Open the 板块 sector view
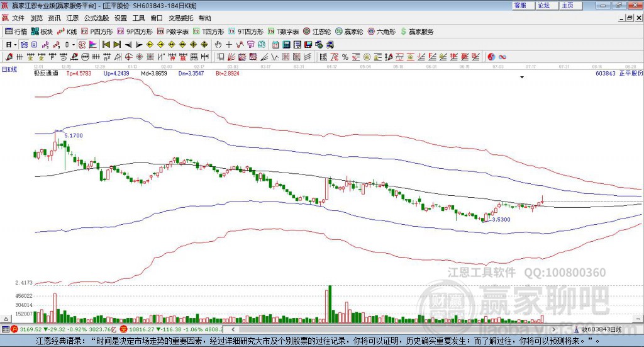644x347 pixels. pos(42,31)
